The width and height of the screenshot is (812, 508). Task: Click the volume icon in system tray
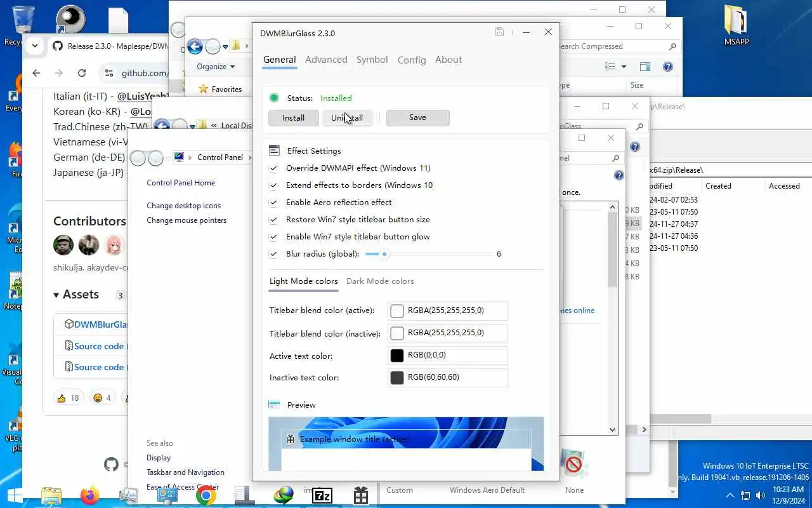tap(761, 495)
